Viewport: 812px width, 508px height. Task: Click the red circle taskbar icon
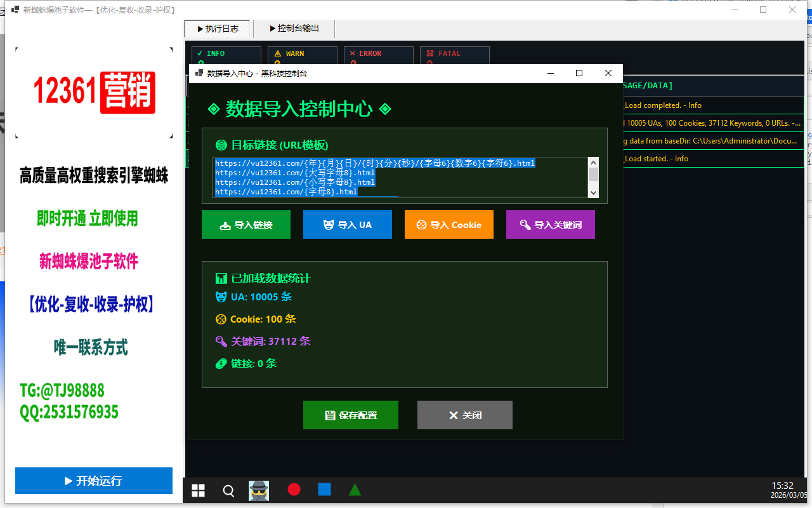point(294,490)
